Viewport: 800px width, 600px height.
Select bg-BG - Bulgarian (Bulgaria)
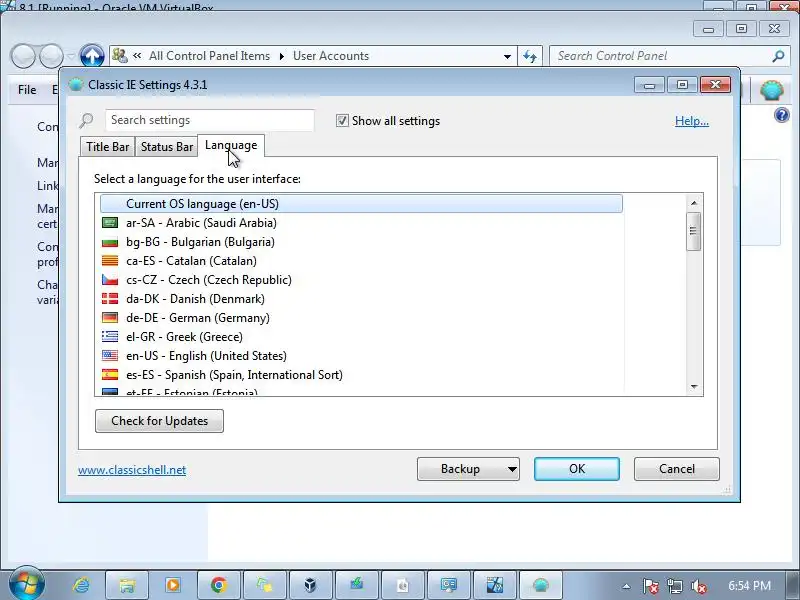point(361,242)
